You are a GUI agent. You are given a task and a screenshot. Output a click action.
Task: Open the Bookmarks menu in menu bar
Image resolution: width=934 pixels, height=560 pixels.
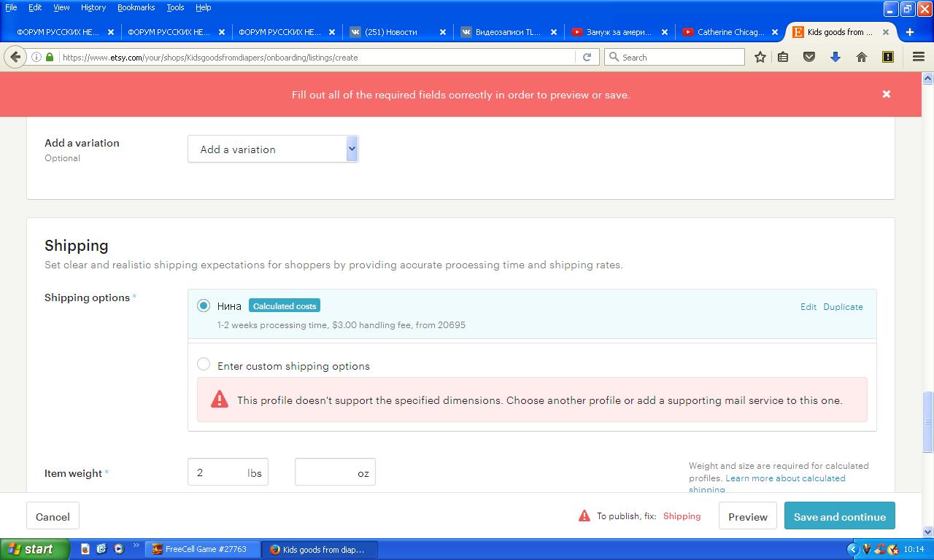(x=136, y=7)
